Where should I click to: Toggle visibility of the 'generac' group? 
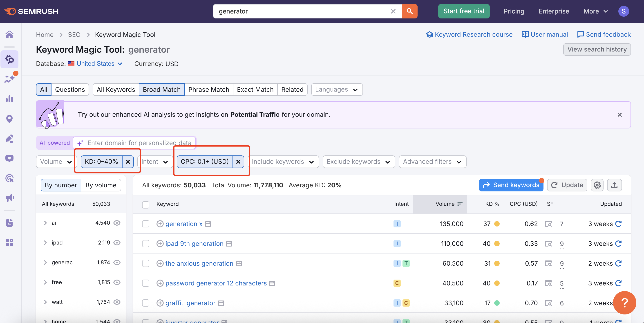117,262
